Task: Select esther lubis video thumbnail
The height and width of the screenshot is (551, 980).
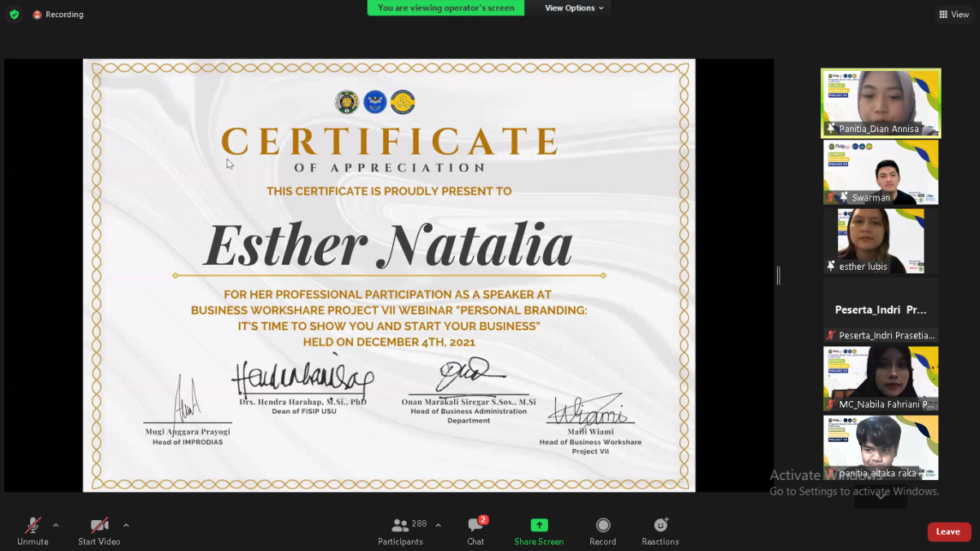Action: (x=881, y=240)
